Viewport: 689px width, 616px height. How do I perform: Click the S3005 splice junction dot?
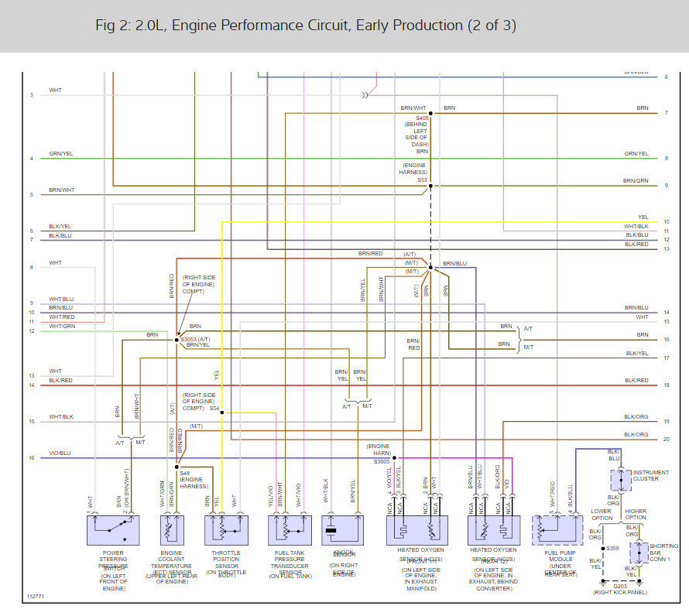click(x=394, y=458)
